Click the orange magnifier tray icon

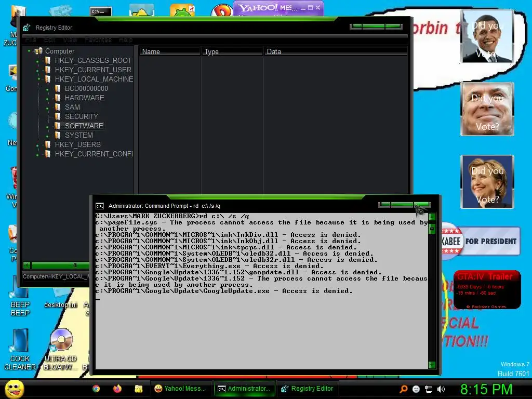[403, 389]
